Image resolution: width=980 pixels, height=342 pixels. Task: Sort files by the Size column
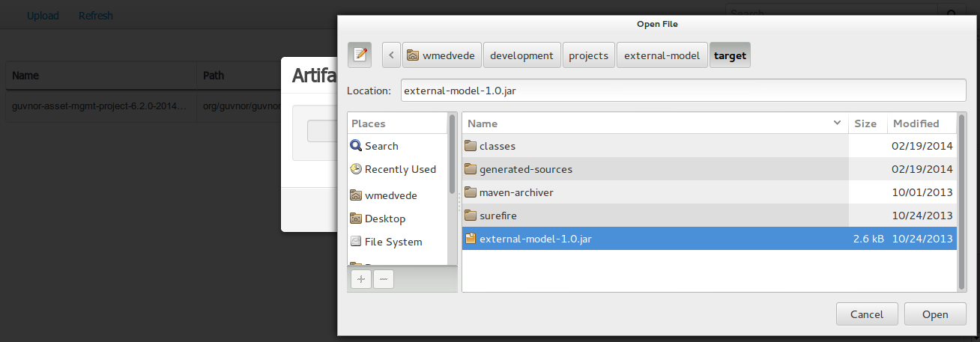865,123
